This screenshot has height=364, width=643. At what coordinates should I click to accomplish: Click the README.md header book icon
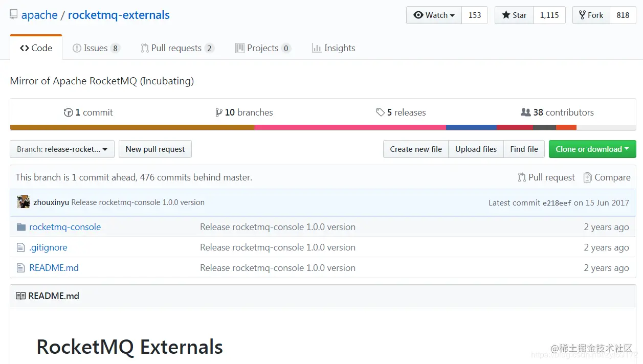[x=20, y=296]
